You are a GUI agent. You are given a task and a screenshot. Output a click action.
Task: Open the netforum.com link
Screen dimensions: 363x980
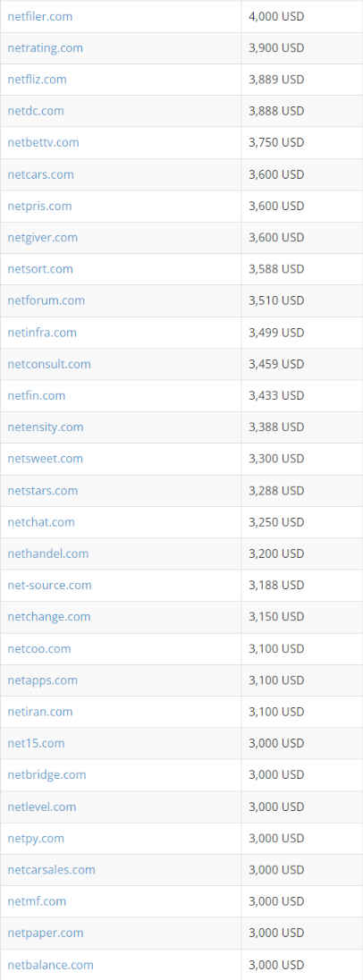click(x=46, y=300)
